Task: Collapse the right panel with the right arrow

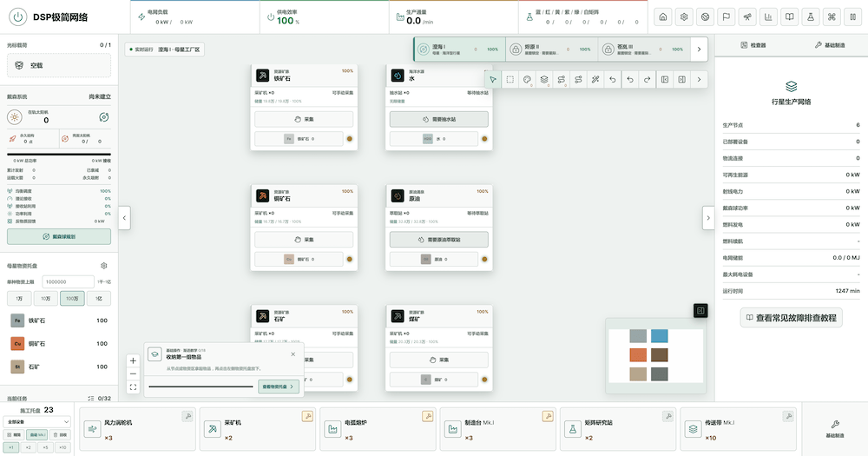Action: click(x=708, y=218)
